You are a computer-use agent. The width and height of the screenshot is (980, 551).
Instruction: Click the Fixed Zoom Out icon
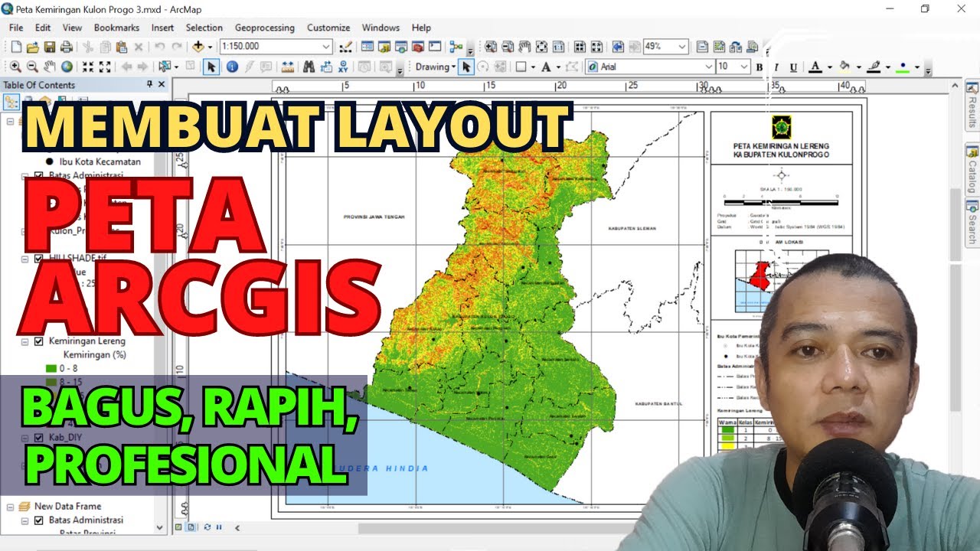pyautogui.click(x=105, y=67)
